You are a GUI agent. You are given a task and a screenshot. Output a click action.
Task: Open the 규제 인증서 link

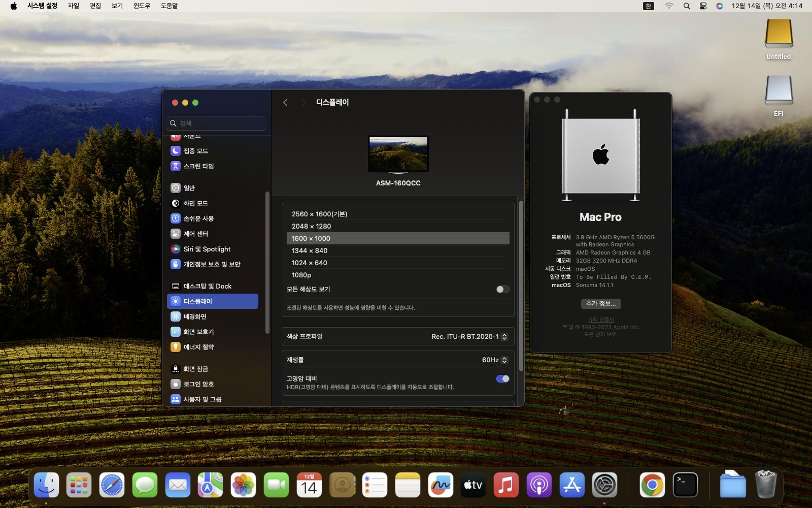600,320
